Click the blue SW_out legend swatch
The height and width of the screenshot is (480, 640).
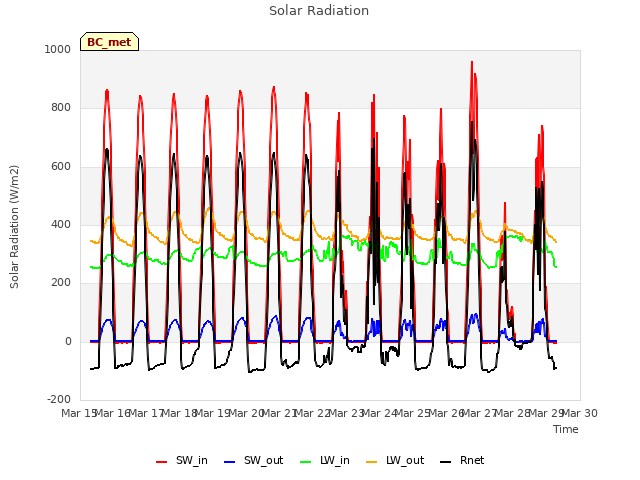[x=230, y=462]
